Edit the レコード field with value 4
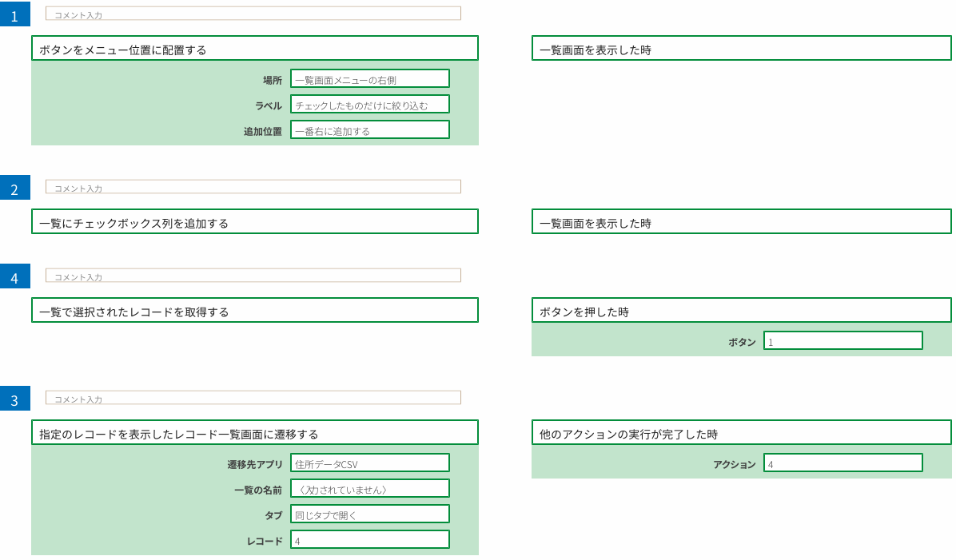Screen dimensions: 956x560 point(370,539)
